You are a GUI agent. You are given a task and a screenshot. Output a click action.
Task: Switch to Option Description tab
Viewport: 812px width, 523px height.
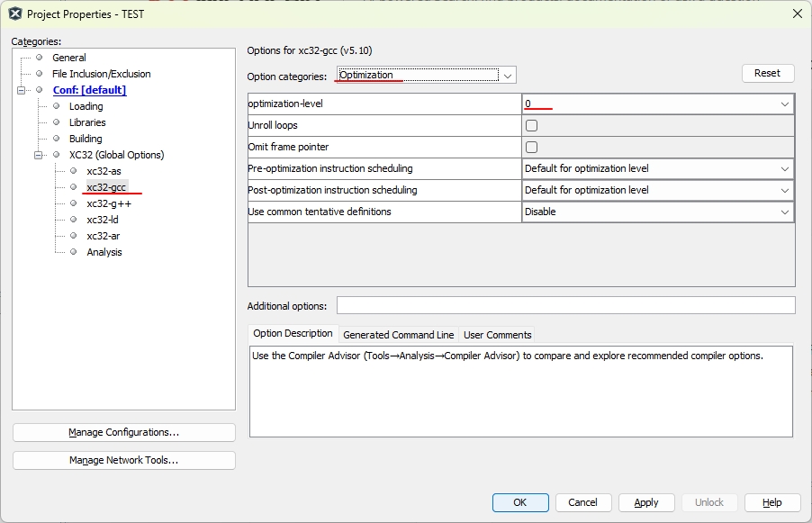click(x=293, y=333)
